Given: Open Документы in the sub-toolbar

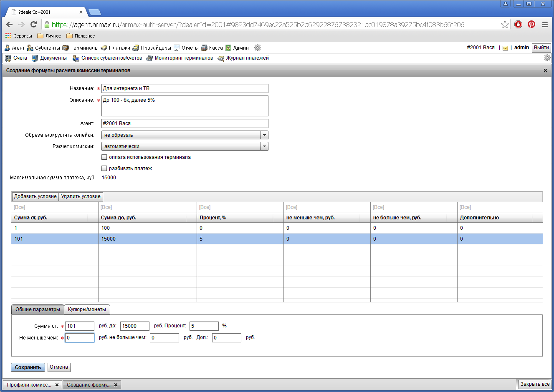Looking at the screenshot, I should [49, 58].
